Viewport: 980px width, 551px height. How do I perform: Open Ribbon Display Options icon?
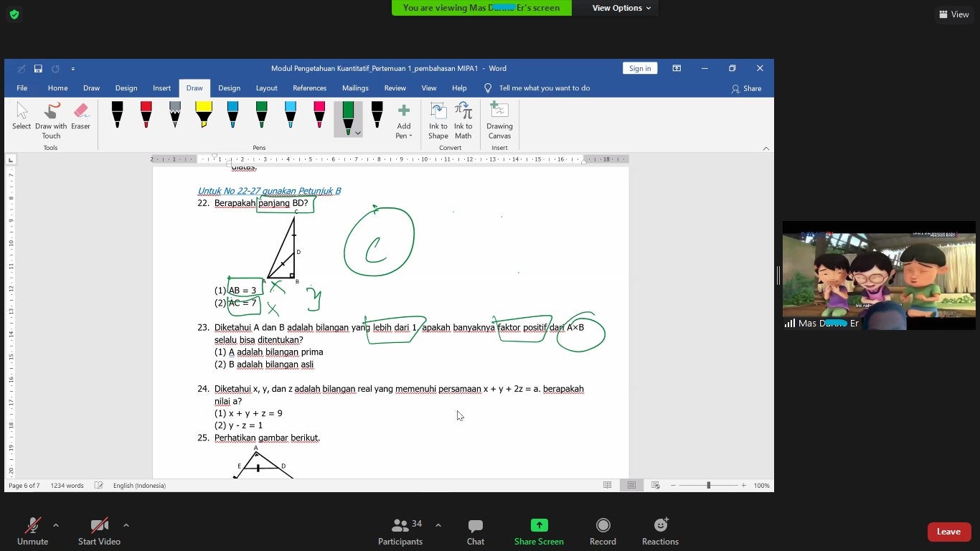[x=677, y=68]
